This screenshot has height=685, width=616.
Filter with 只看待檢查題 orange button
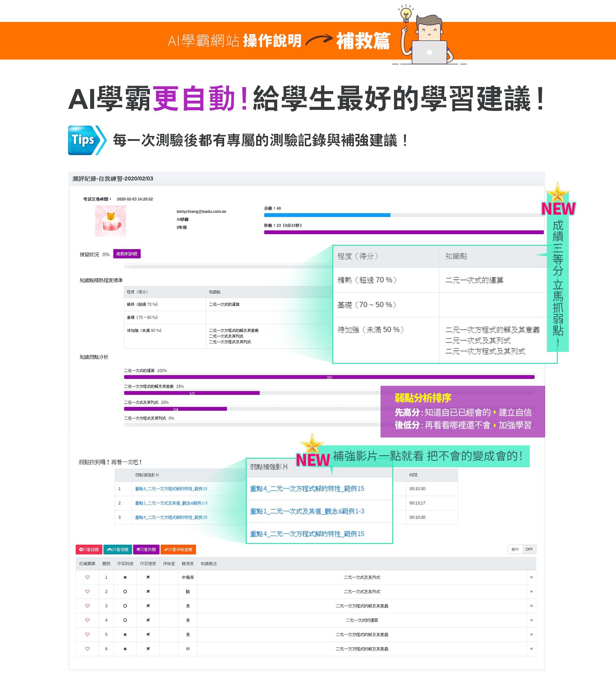[x=178, y=550]
